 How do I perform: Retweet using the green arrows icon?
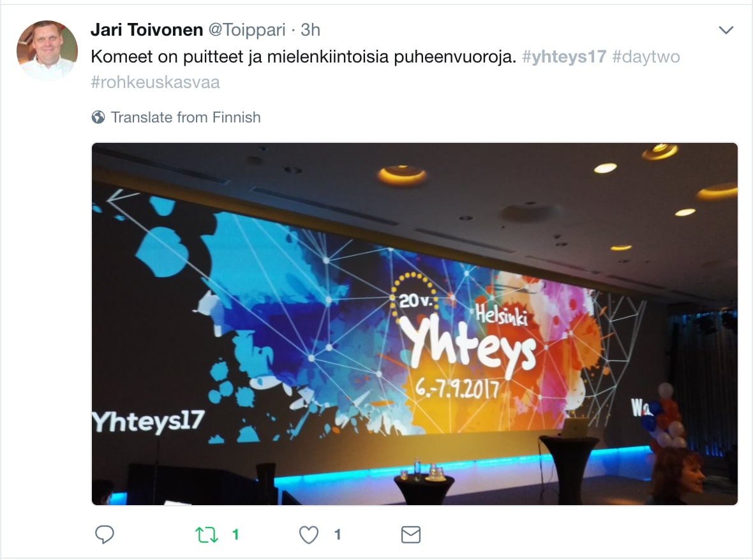[x=207, y=534]
